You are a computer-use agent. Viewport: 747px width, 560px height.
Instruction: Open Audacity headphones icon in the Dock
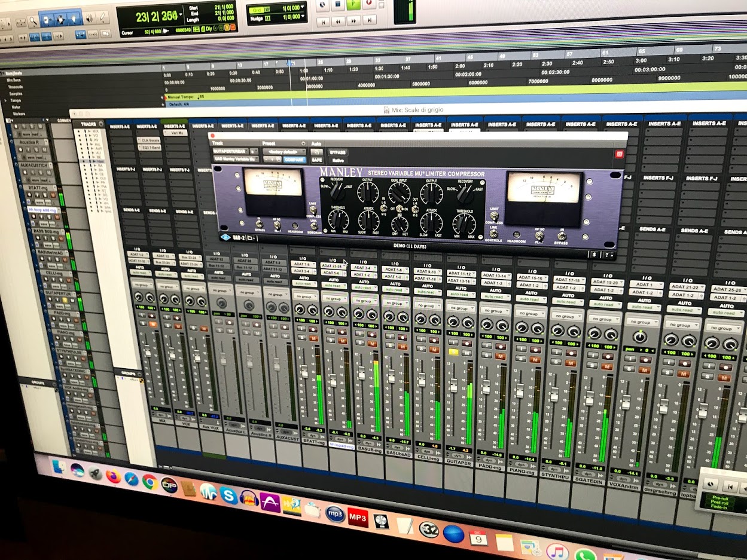249,498
